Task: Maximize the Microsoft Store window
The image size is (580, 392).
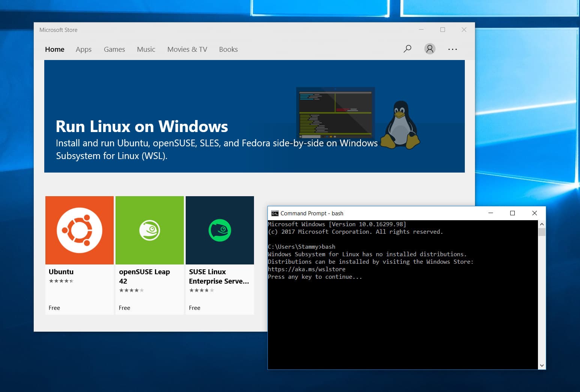Action: coord(443,30)
